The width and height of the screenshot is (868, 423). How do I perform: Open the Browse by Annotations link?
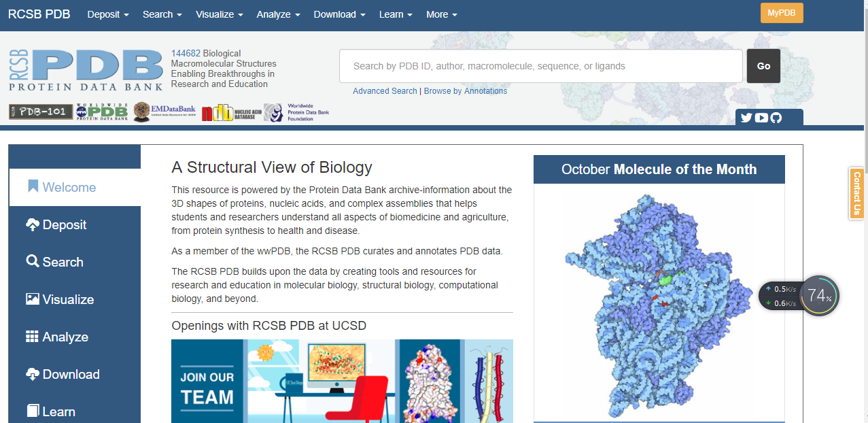466,91
